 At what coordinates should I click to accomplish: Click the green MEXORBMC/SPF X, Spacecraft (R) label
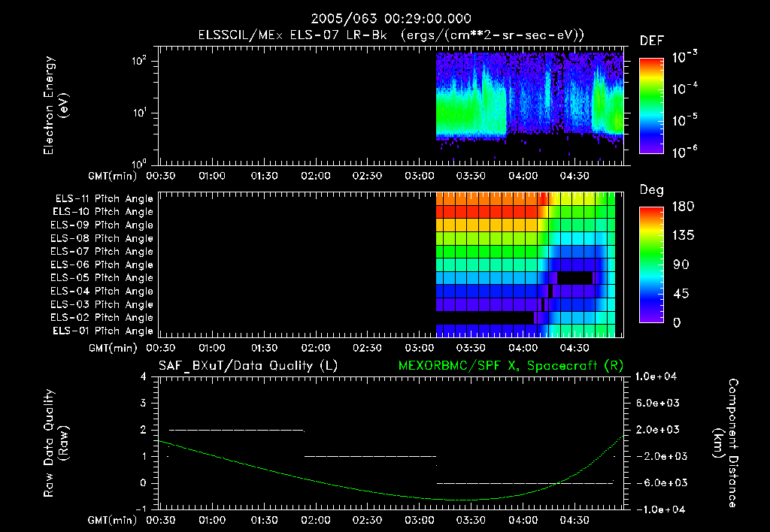[x=511, y=366]
